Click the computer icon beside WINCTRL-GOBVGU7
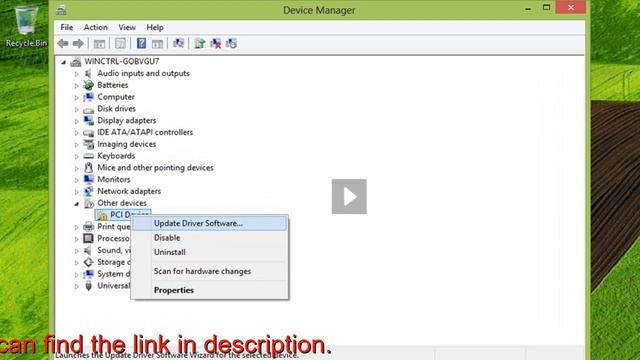Image resolution: width=640 pixels, height=360 pixels. tap(76, 62)
